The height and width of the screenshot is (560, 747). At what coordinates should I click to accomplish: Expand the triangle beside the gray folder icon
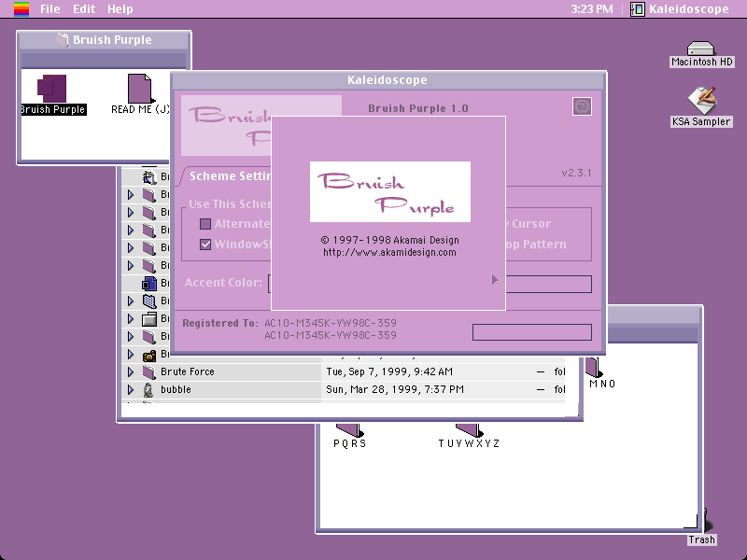click(x=131, y=319)
